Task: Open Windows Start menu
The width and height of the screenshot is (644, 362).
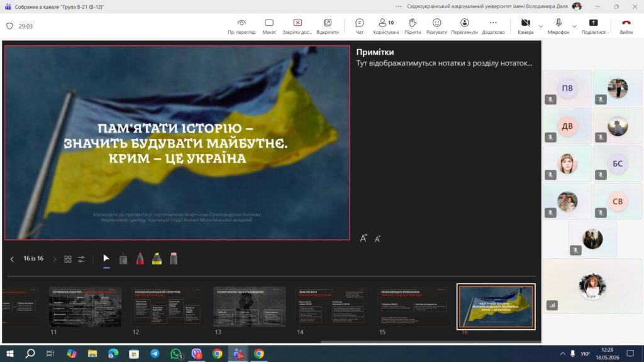Action: point(10,353)
